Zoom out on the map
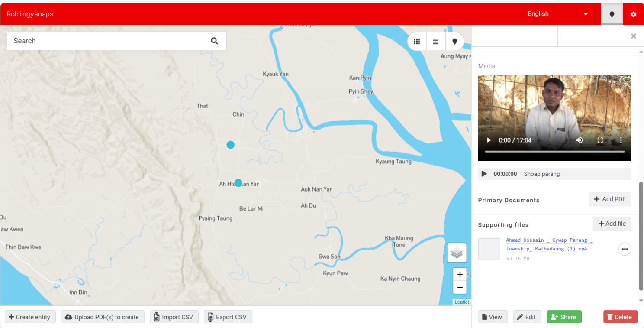 [460, 287]
